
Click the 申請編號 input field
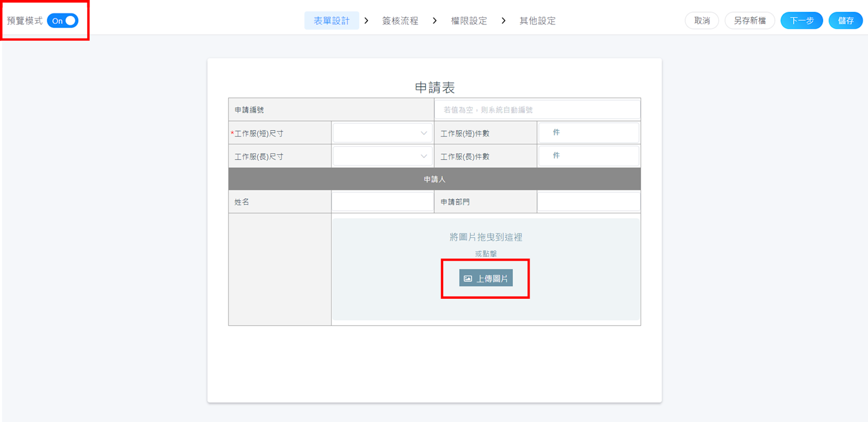(x=537, y=110)
